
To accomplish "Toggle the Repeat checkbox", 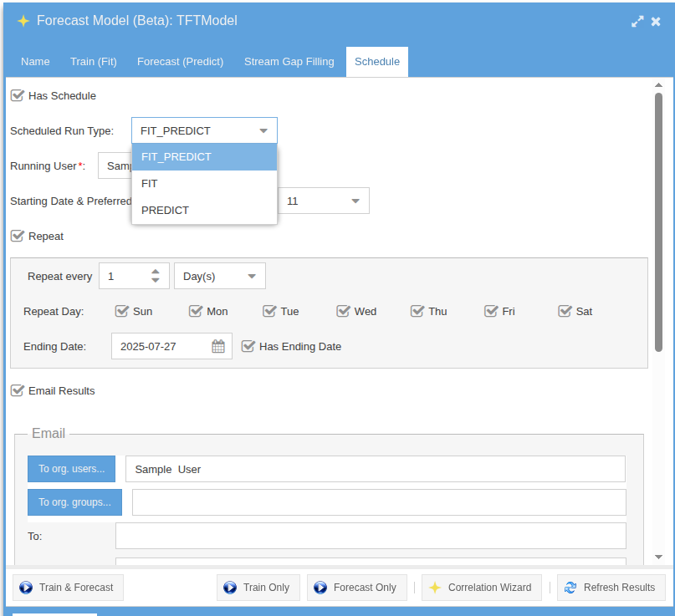I will pos(18,236).
